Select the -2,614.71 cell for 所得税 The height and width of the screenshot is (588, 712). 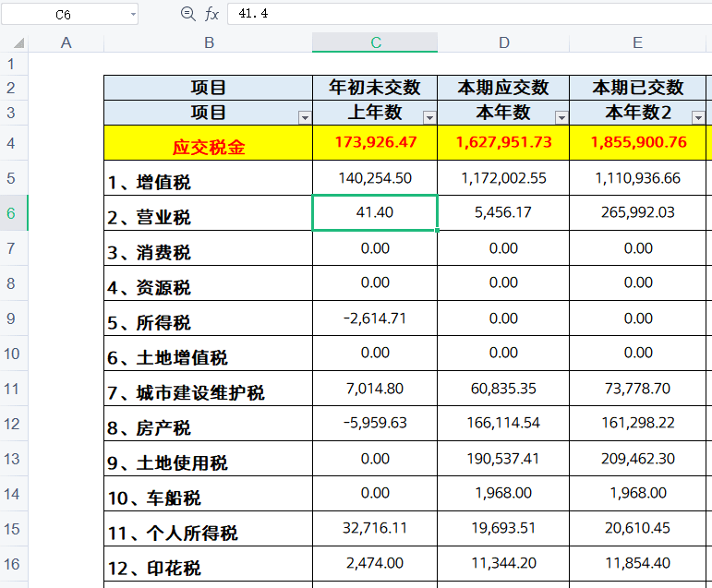coord(375,318)
